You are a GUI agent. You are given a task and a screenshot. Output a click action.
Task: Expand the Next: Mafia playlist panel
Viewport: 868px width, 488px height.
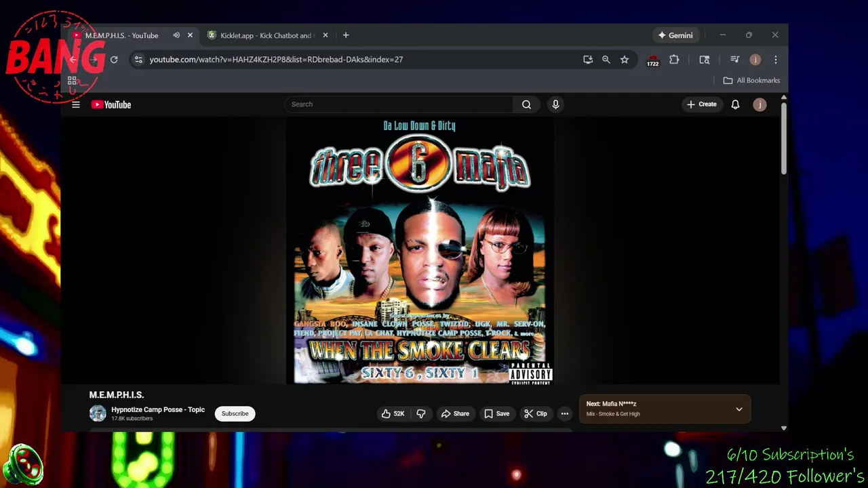[739, 409]
